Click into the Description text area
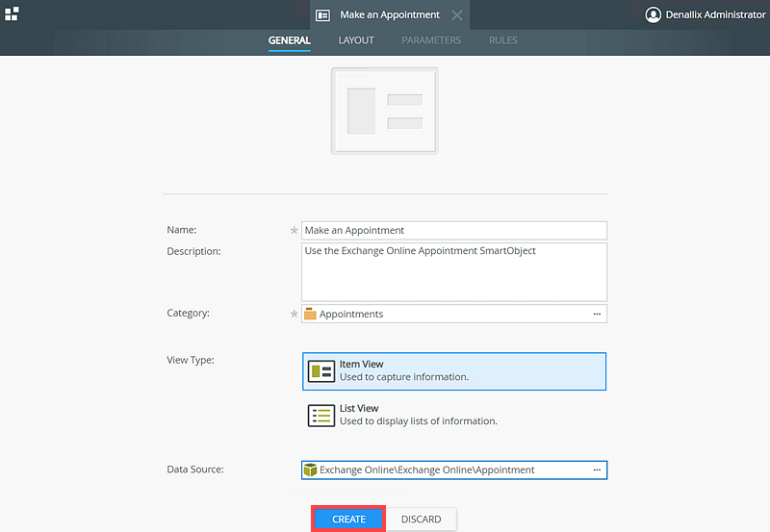The image size is (770, 532). (454, 272)
